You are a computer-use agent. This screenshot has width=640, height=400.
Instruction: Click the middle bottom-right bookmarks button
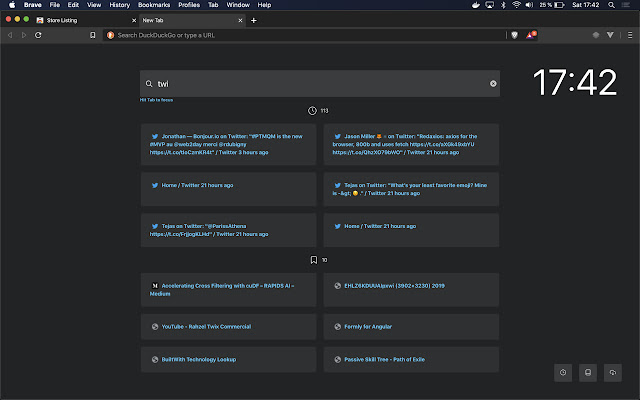(587, 372)
